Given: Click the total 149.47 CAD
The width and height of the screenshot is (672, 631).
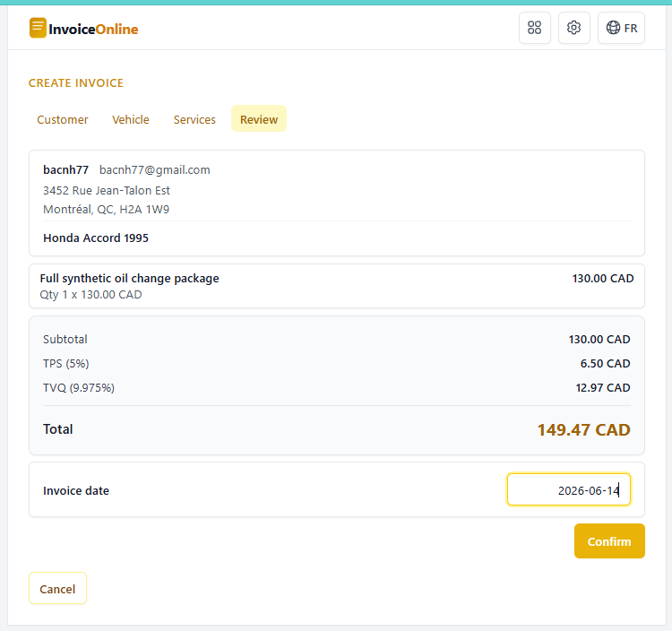Looking at the screenshot, I should [x=583, y=430].
